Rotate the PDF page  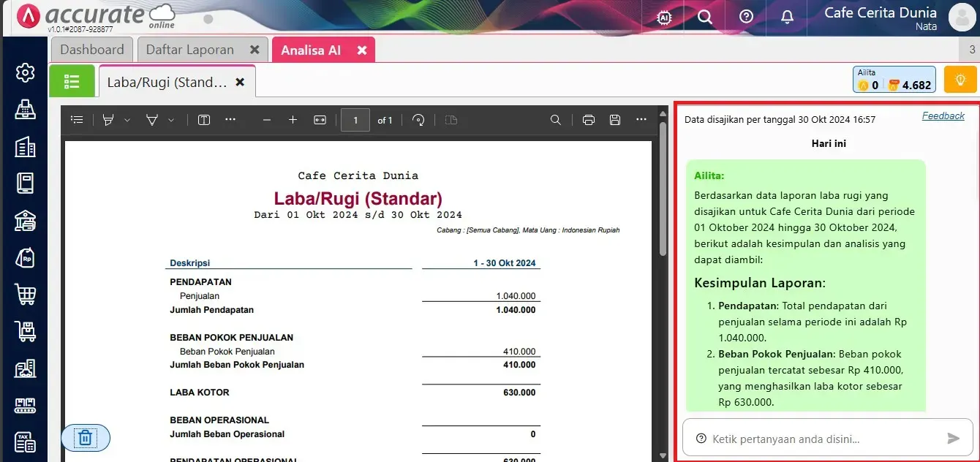click(418, 120)
